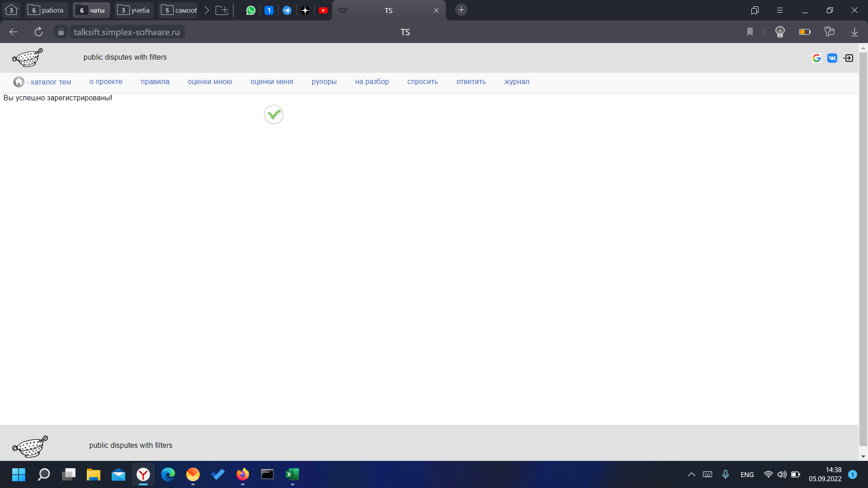Sign in with Google
868x488 pixels.
(816, 58)
